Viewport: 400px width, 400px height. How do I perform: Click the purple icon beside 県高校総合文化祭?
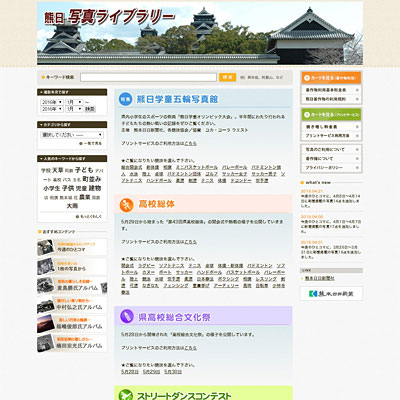(x=127, y=316)
